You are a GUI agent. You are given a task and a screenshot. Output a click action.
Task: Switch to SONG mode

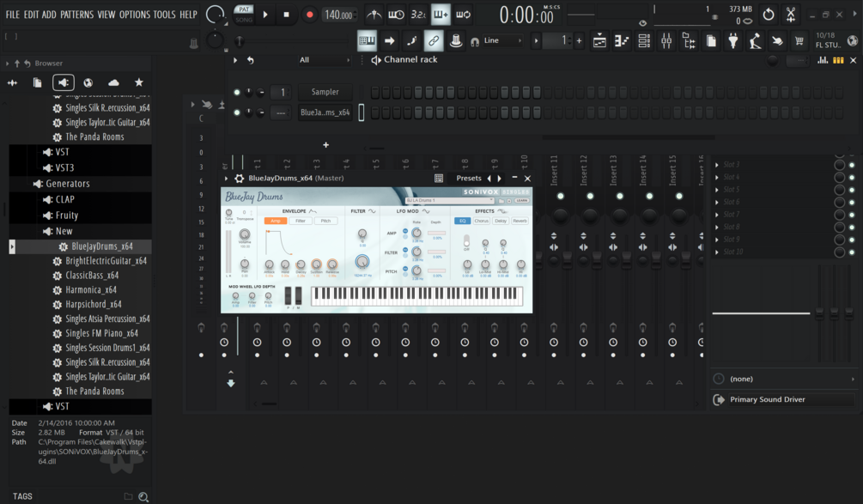[244, 20]
